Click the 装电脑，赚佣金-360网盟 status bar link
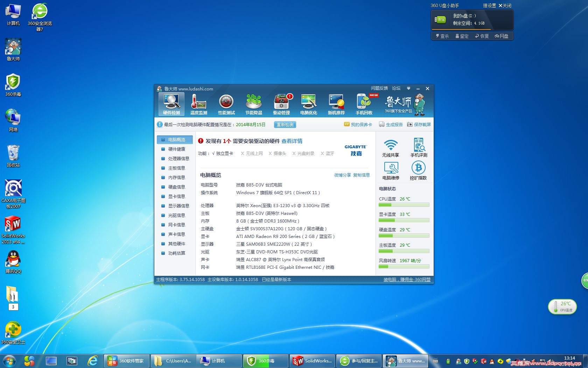The width and height of the screenshot is (588, 368). (407, 280)
